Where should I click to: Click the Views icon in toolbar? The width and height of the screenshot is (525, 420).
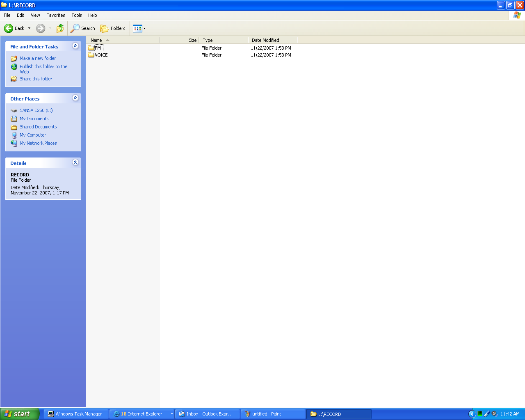[x=137, y=28]
